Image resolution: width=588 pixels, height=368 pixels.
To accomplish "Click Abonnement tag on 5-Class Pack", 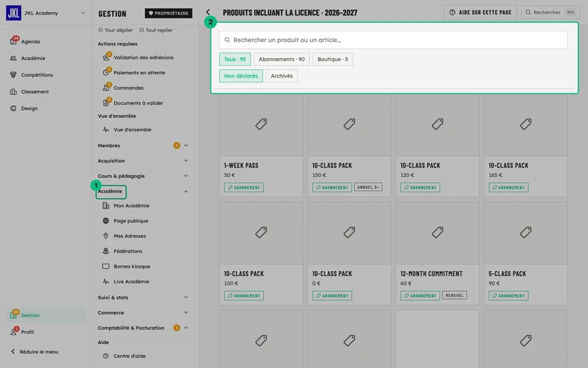I will pos(508,296).
